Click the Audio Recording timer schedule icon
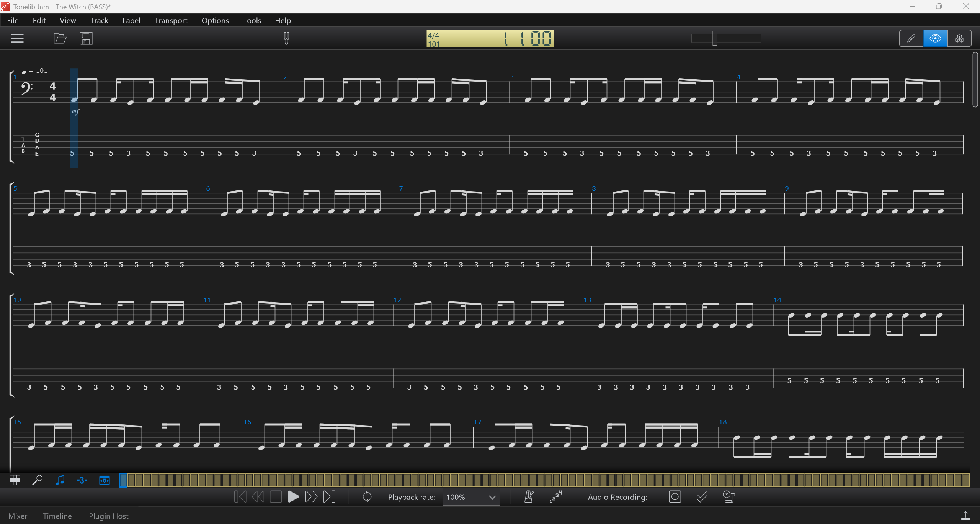The width and height of the screenshot is (980, 524). (728, 497)
